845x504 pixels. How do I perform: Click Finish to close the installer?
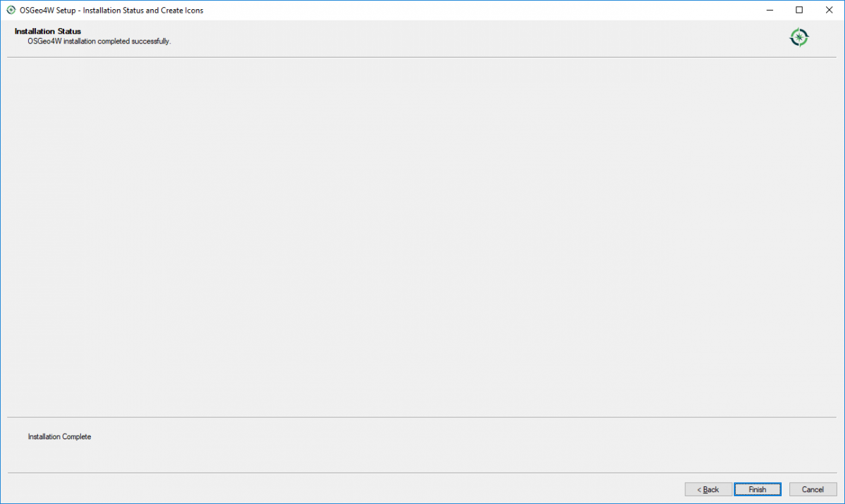[757, 489]
